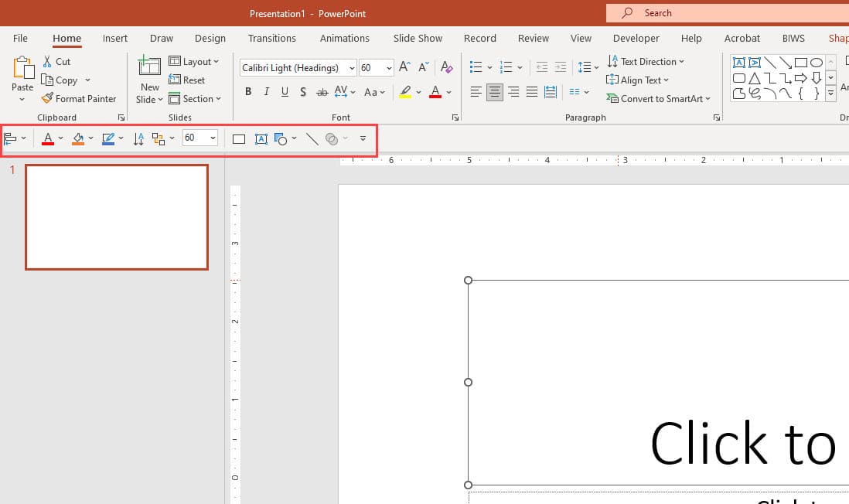Switch to the Insert ribbon tab
Image resolution: width=849 pixels, height=504 pixels.
pyautogui.click(x=114, y=38)
